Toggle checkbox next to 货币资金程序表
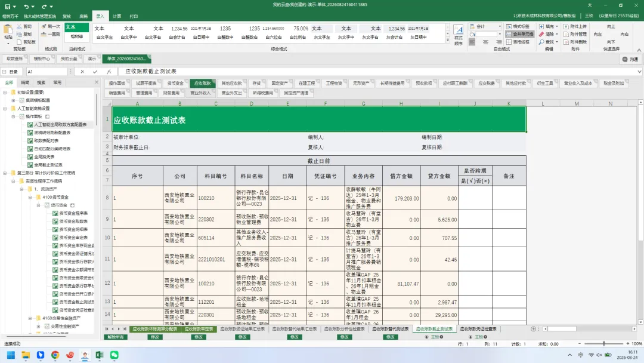644x363 pixels. [55, 213]
